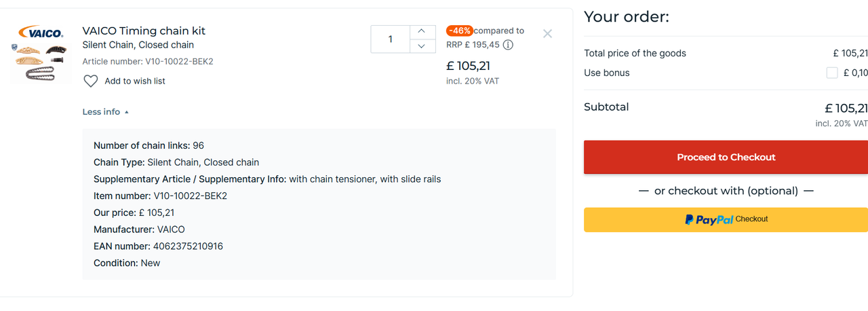Decrease quantity with the down arrow
This screenshot has height=311, width=868.
tap(422, 46)
